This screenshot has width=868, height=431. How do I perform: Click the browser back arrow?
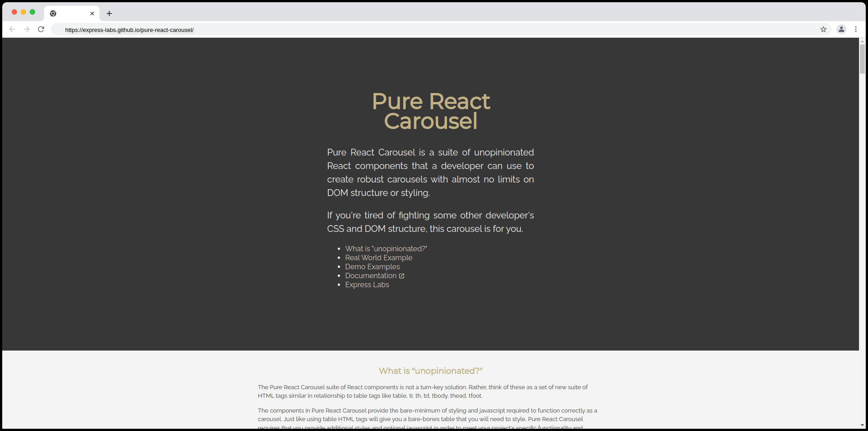(x=12, y=29)
